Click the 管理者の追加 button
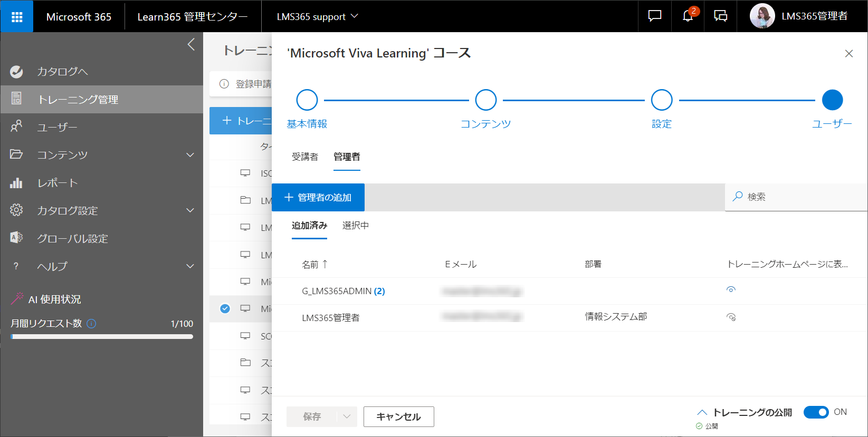Image resolution: width=868 pixels, height=437 pixels. point(318,197)
